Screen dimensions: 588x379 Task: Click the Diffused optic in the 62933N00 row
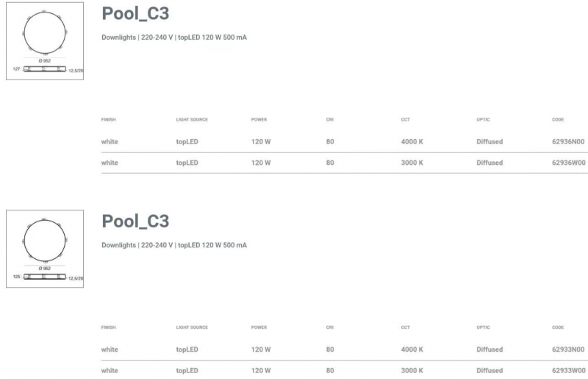[490, 350]
